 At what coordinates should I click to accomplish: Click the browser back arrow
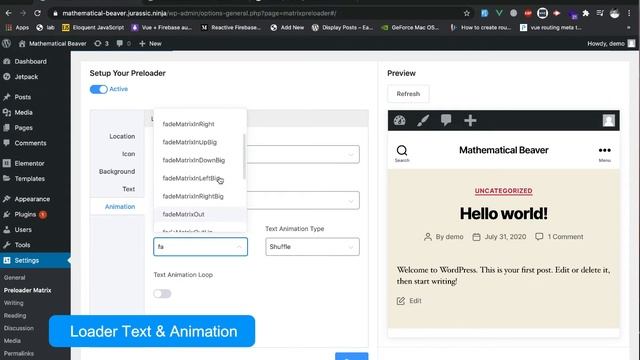coord(9,13)
